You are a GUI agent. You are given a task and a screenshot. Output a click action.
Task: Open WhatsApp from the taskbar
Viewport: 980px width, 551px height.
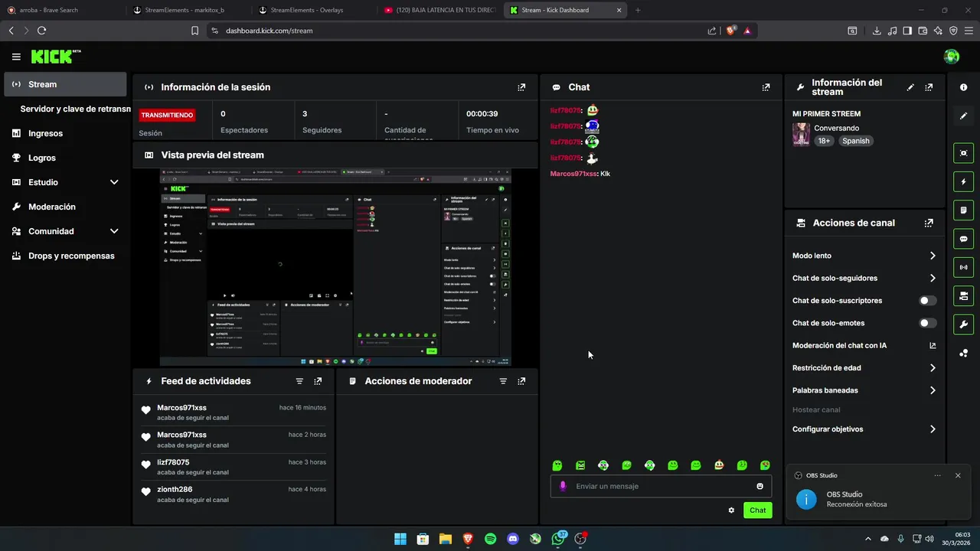click(x=558, y=539)
